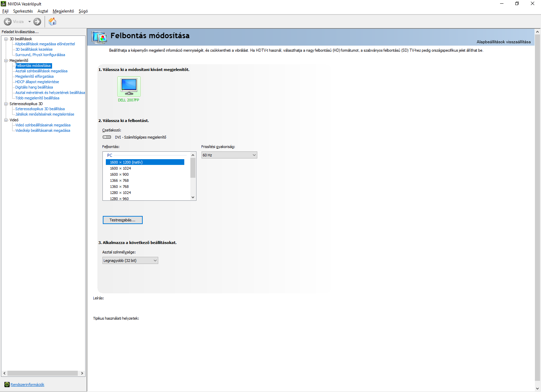This screenshot has width=541, height=392.
Task: Click the NVIDIA Vezérlőpult title bar icon
Action: (4, 4)
